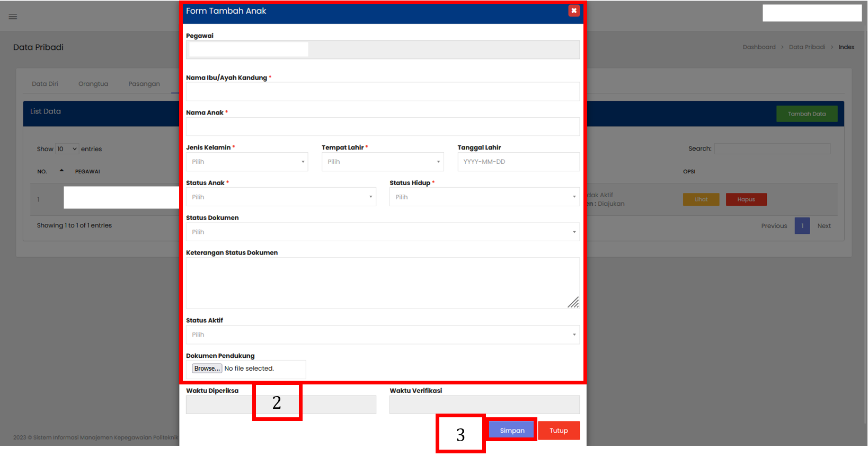Click the Tutup button
This screenshot has height=456, width=868.
[x=559, y=431]
